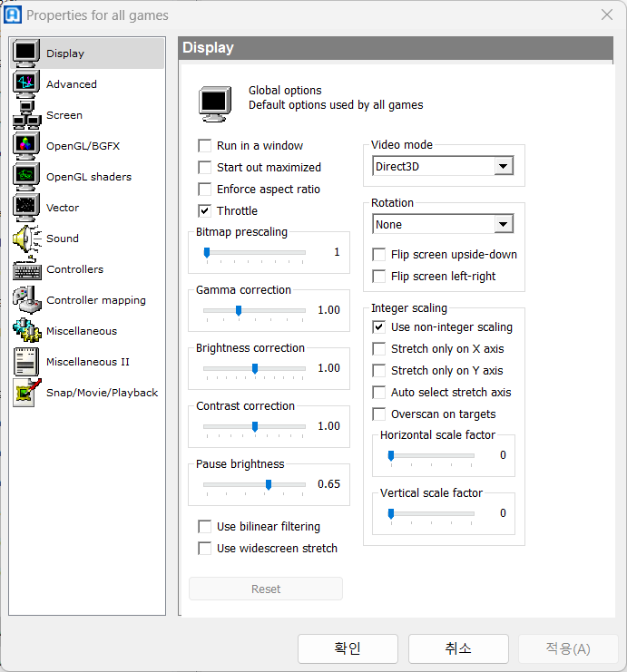Click the Controllers keyboard icon
Image resolution: width=627 pixels, height=672 pixels.
point(26,269)
